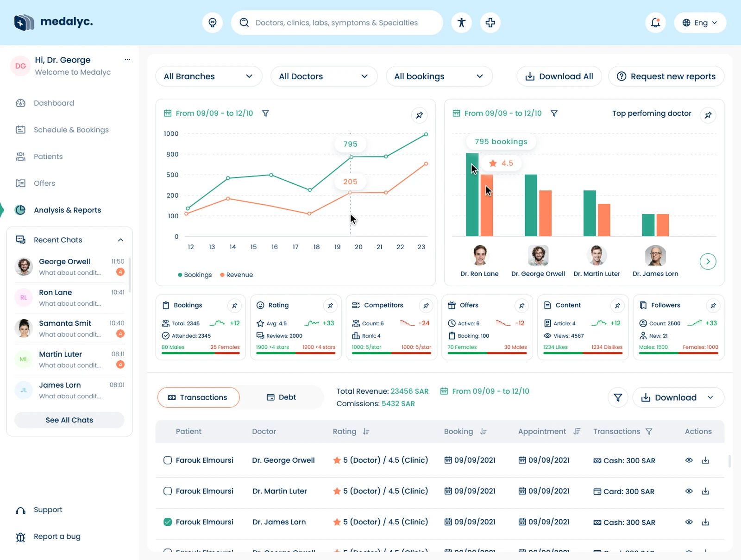
Task: Pin the Bookings stats card
Action: point(235,306)
